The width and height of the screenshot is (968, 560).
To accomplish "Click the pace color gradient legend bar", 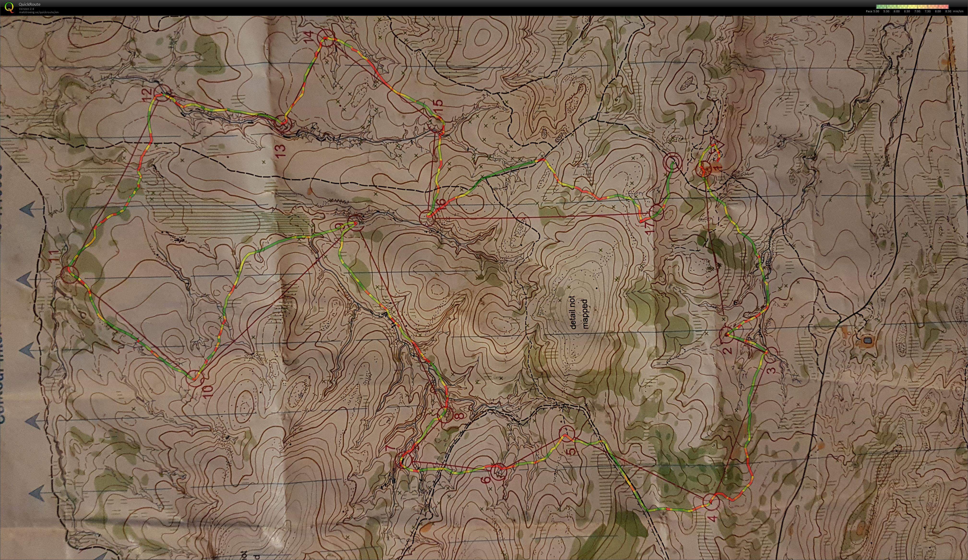I will click(x=912, y=6).
